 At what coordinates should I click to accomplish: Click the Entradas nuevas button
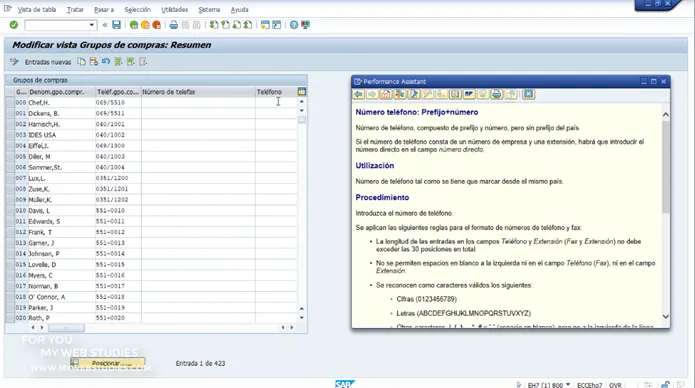point(47,62)
